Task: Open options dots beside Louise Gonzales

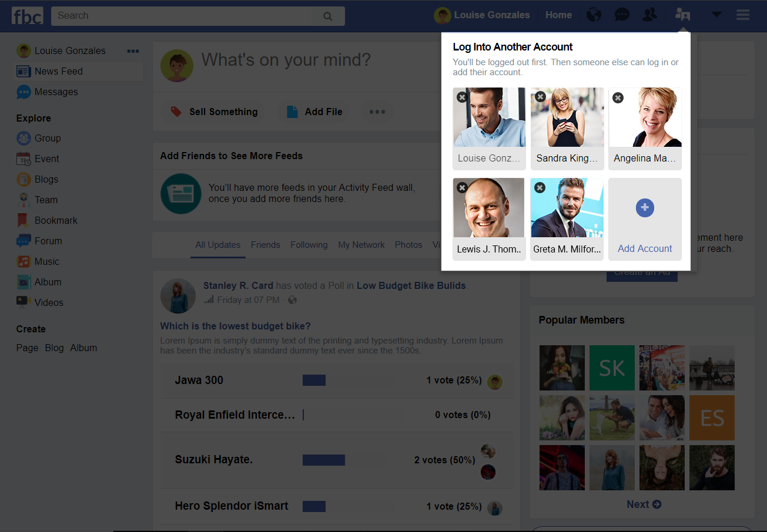Action: point(133,51)
